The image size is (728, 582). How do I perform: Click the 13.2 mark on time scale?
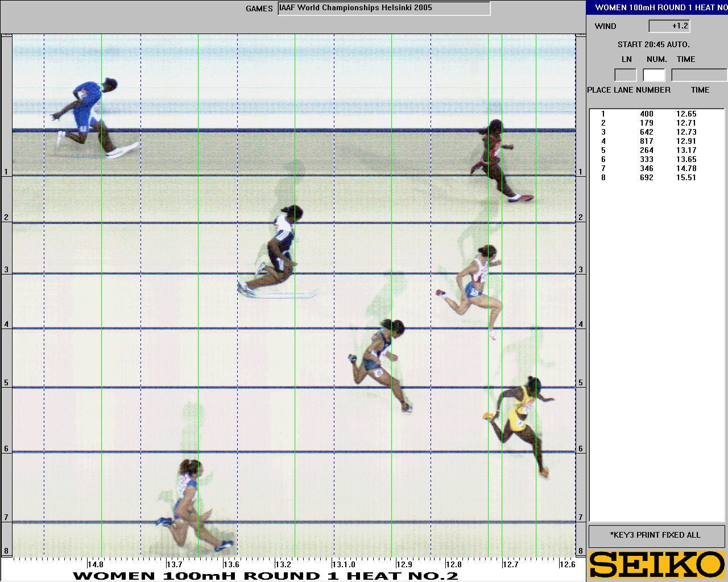coord(283,564)
